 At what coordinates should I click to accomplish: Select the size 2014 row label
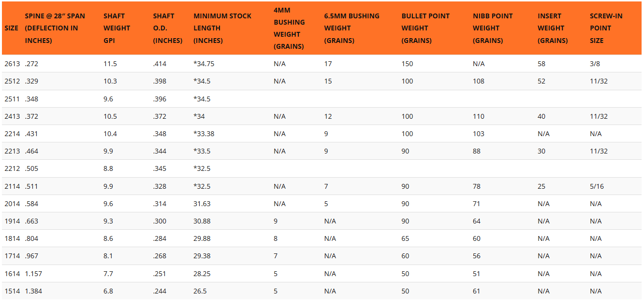(12, 204)
